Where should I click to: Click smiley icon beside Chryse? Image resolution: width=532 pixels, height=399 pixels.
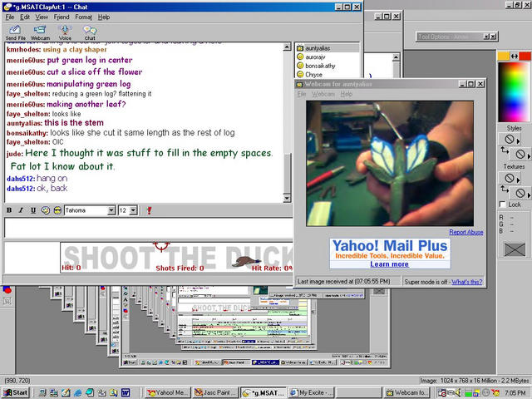pos(300,74)
